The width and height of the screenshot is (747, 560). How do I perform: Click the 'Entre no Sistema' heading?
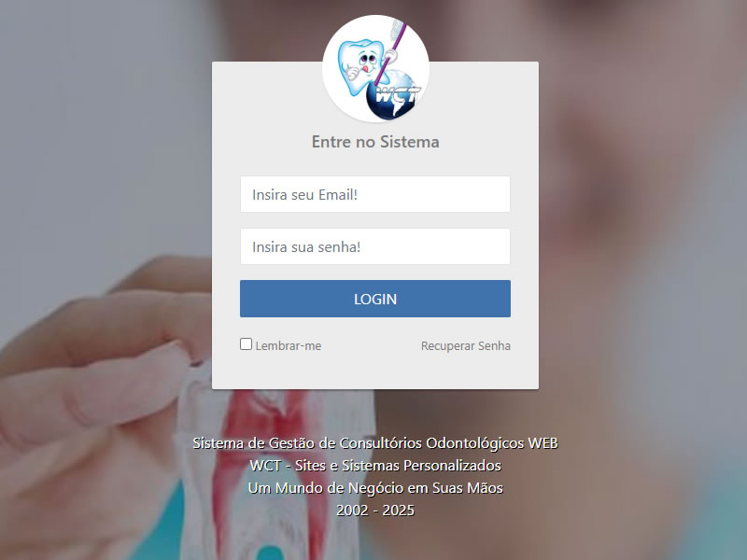[375, 142]
